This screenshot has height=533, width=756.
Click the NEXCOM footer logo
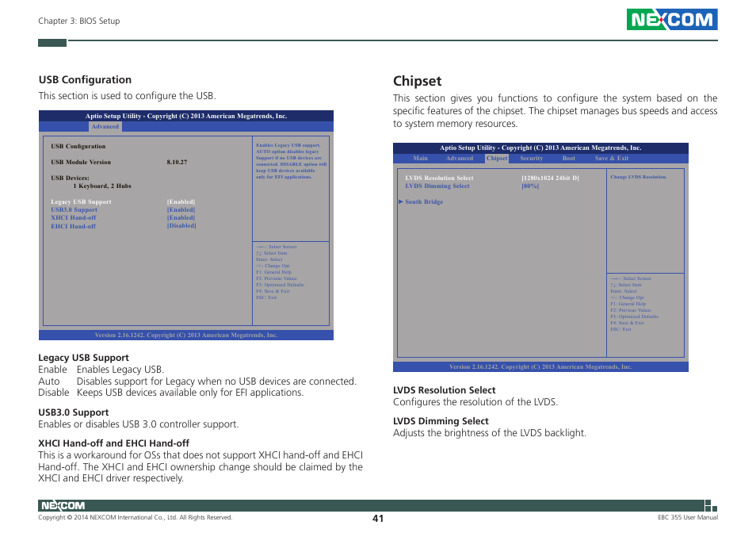tap(63, 505)
